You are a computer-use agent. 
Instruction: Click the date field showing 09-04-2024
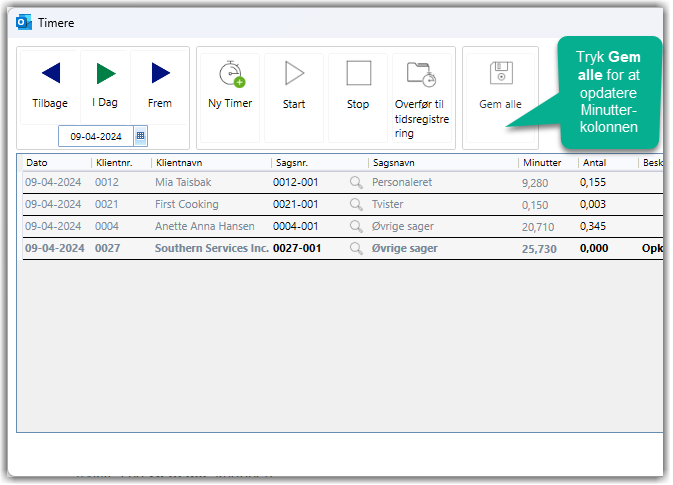point(96,136)
